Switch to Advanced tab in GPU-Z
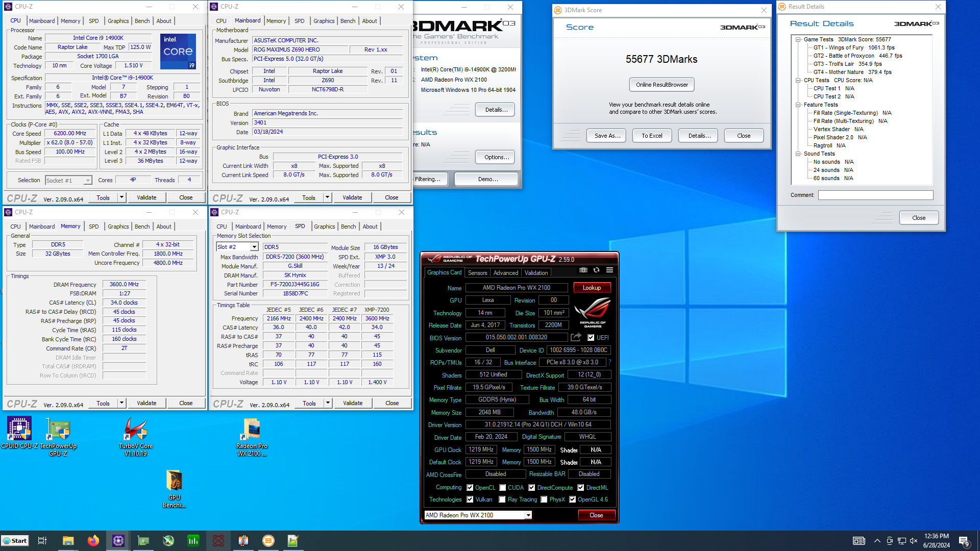This screenshot has height=551, width=980. (x=505, y=273)
